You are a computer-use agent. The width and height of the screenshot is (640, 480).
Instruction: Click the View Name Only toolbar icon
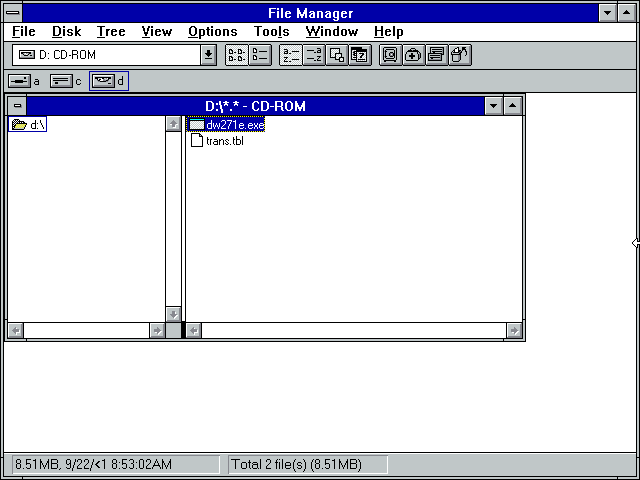tap(237, 55)
